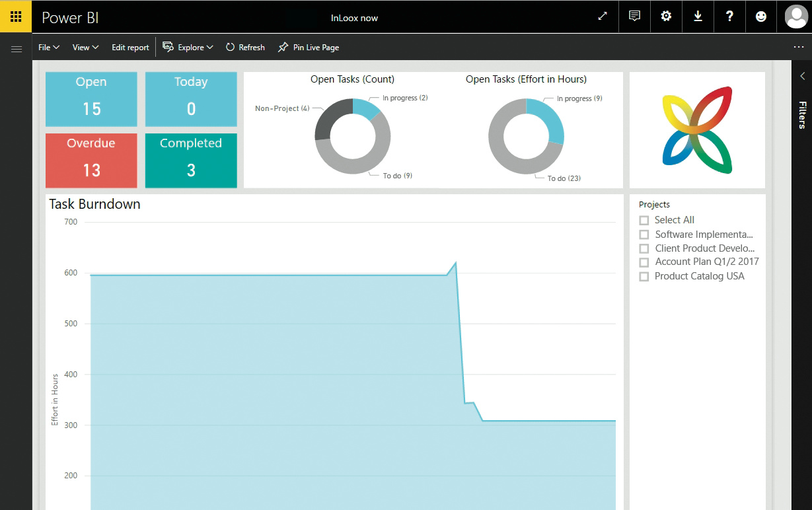Open the View dropdown menu
This screenshot has width=812, height=510.
click(85, 48)
